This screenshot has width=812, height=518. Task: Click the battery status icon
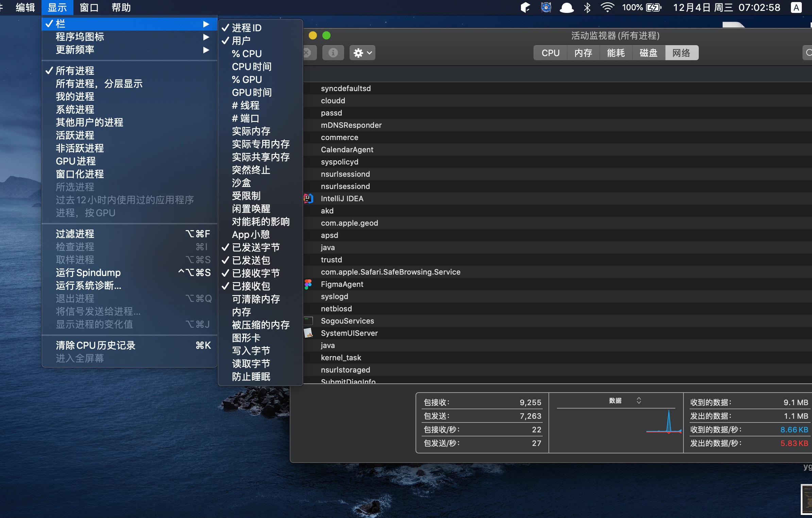point(654,7)
